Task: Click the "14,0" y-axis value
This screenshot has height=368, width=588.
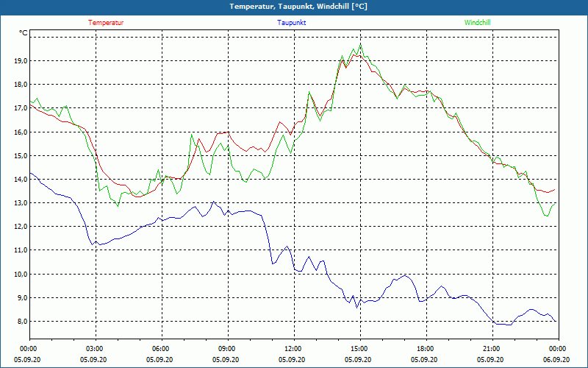Action: pyautogui.click(x=21, y=180)
